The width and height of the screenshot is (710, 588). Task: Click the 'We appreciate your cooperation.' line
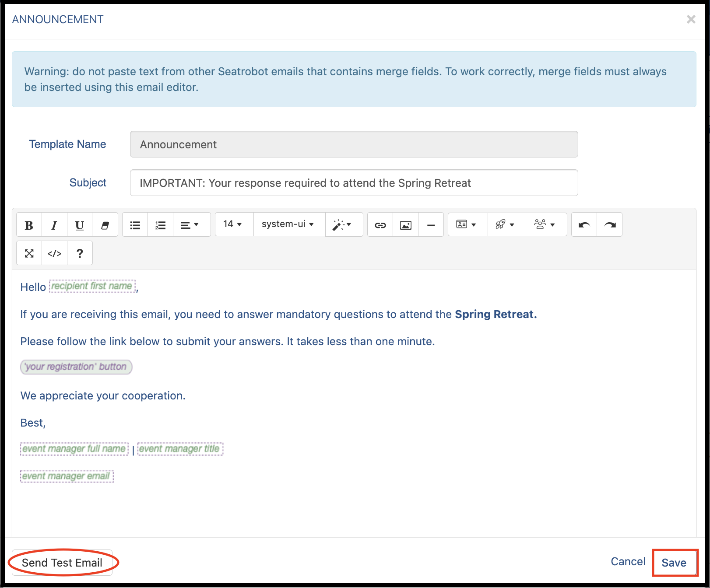(103, 395)
